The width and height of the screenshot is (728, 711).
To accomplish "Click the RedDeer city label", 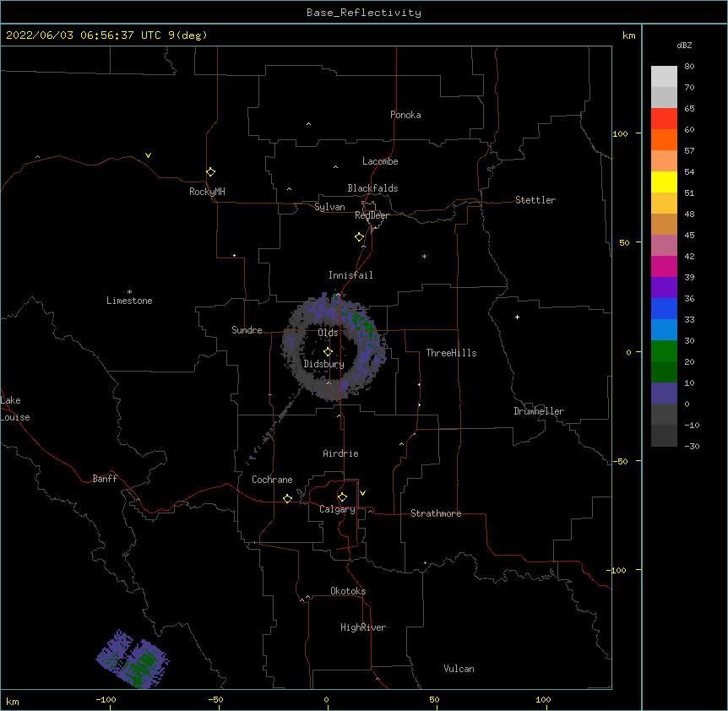I will tap(372, 215).
